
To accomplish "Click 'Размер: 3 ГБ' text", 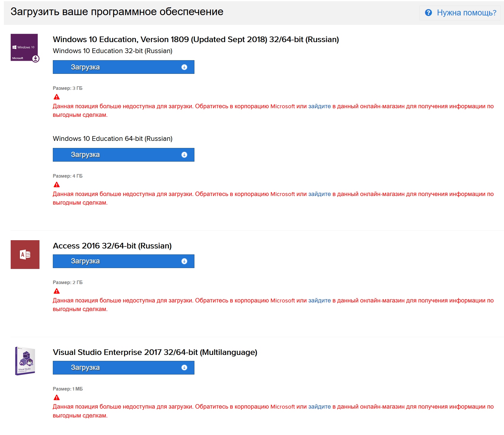I will pos(68,88).
